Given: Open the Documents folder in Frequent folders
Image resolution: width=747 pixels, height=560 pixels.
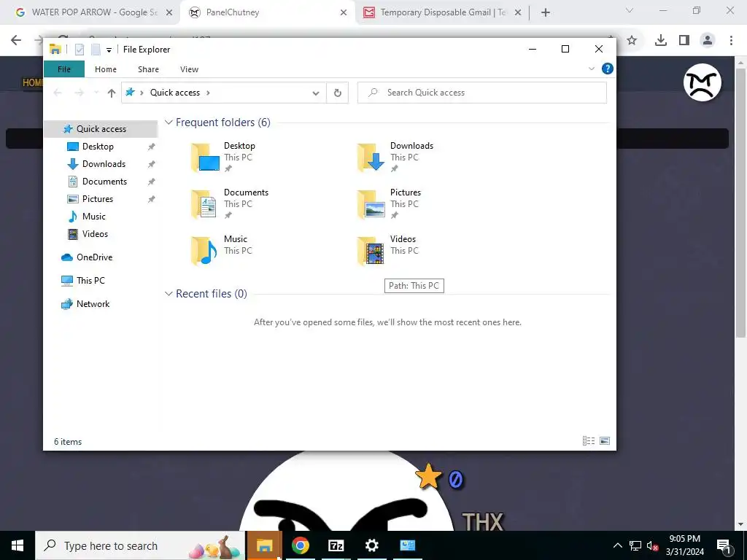Looking at the screenshot, I should [x=230, y=204].
